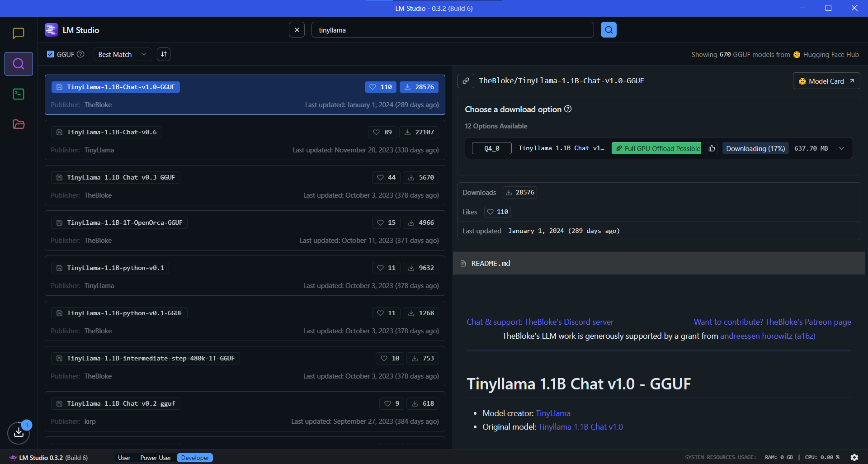Toggle the sort order arrows button
This screenshot has height=464, width=868.
coord(164,54)
